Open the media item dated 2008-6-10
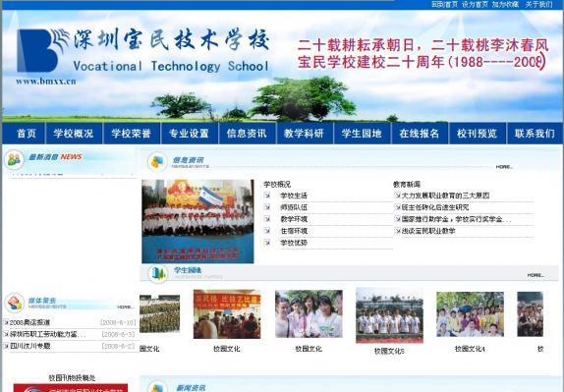This screenshot has height=392, width=564. (29, 322)
